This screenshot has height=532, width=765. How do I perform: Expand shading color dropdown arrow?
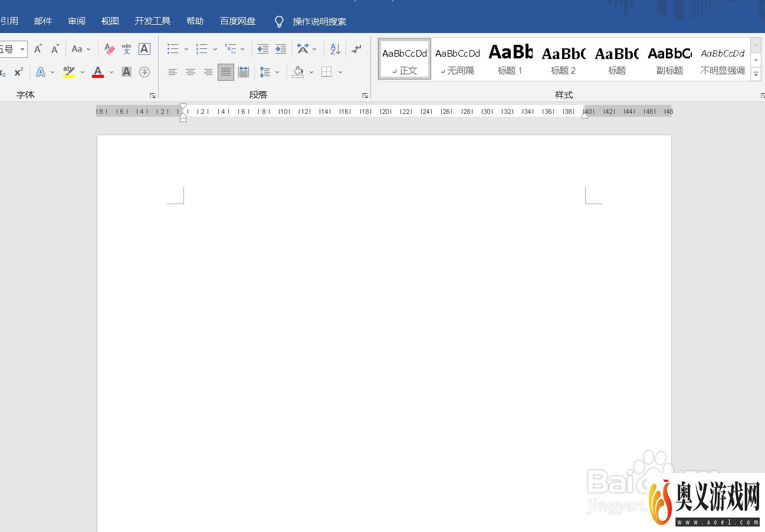(x=311, y=73)
